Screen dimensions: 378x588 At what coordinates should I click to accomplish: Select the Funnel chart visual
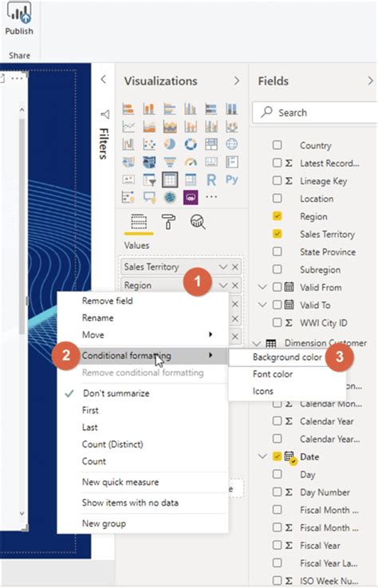click(170, 162)
